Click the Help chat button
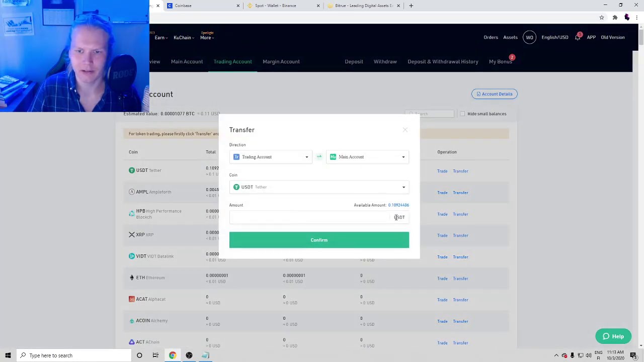The width and height of the screenshot is (644, 362). point(613,336)
